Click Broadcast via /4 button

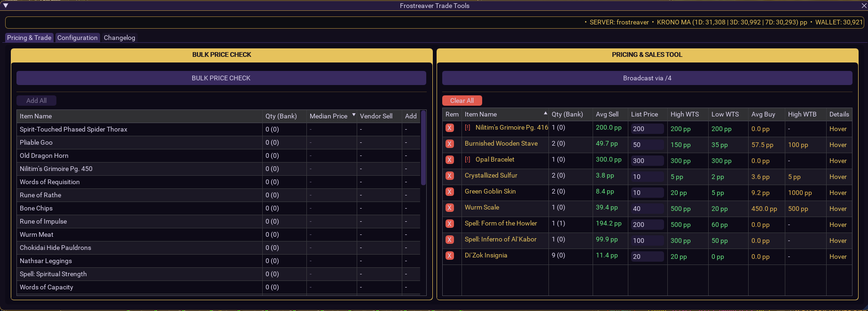point(647,78)
